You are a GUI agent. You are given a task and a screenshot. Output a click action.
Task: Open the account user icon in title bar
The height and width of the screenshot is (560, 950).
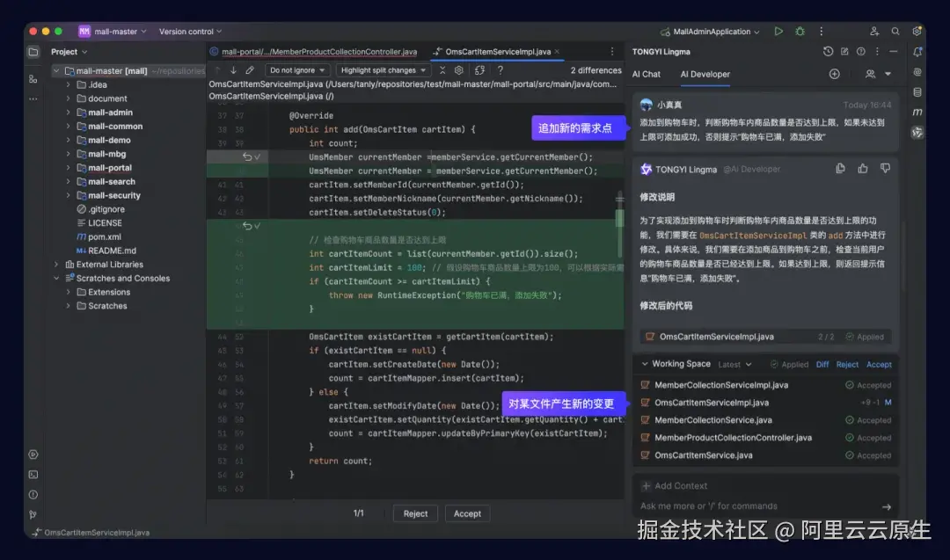click(873, 32)
